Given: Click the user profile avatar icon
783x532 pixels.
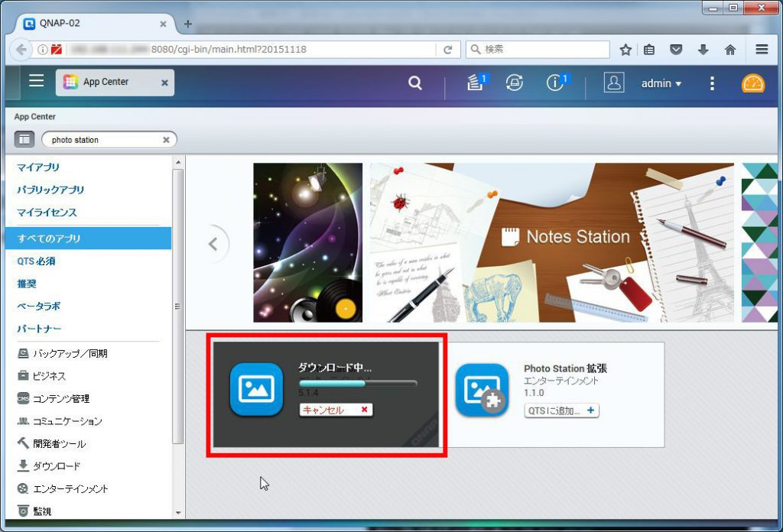Looking at the screenshot, I should click(x=614, y=83).
